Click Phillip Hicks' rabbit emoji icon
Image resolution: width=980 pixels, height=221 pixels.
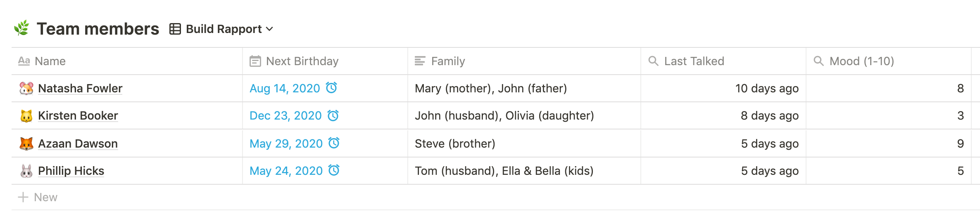[x=26, y=171]
